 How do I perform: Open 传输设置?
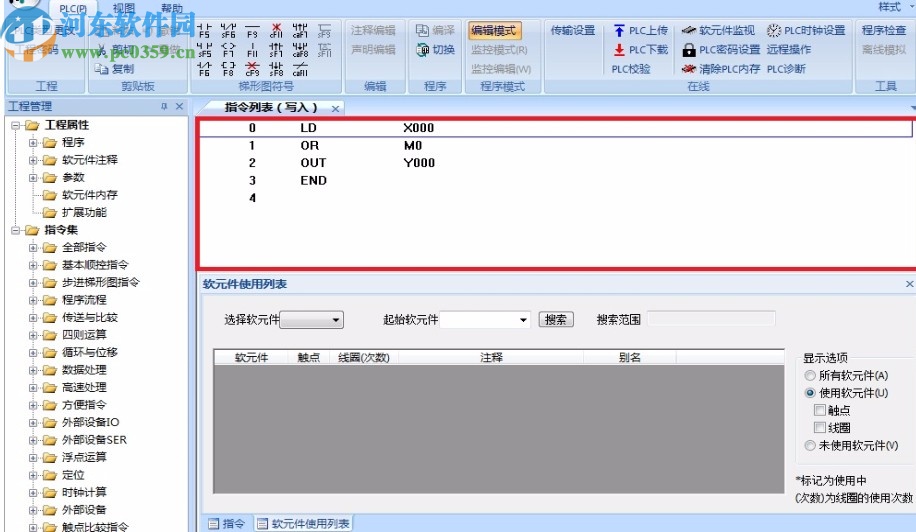tap(573, 30)
